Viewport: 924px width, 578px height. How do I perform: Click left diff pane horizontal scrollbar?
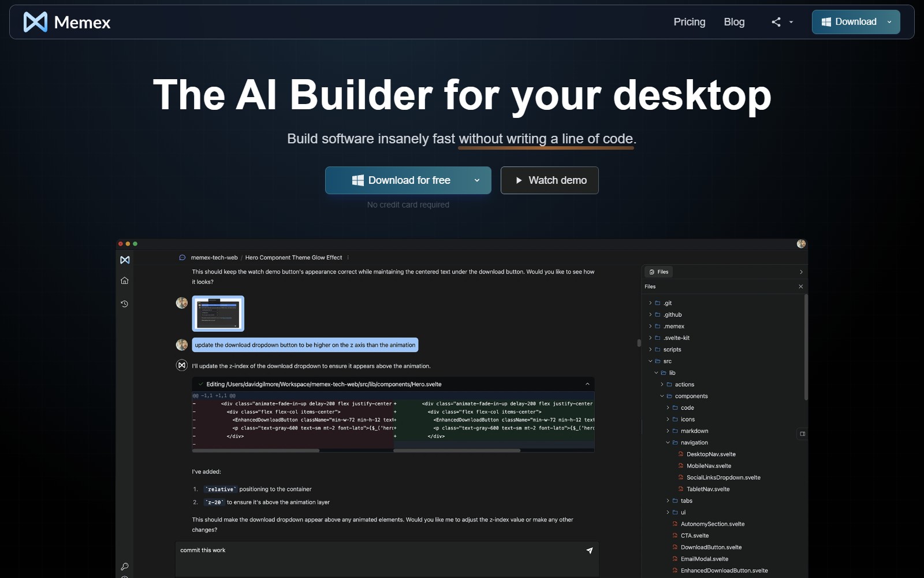point(256,450)
